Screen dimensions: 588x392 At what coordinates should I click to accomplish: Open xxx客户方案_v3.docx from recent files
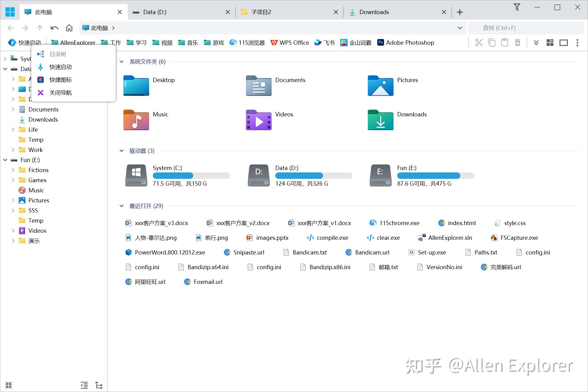(161, 223)
